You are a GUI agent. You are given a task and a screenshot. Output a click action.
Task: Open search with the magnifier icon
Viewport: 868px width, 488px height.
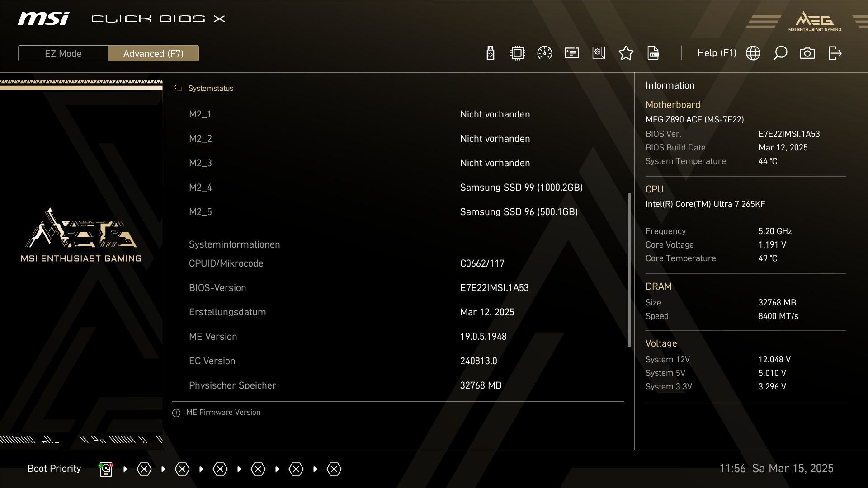click(x=780, y=53)
